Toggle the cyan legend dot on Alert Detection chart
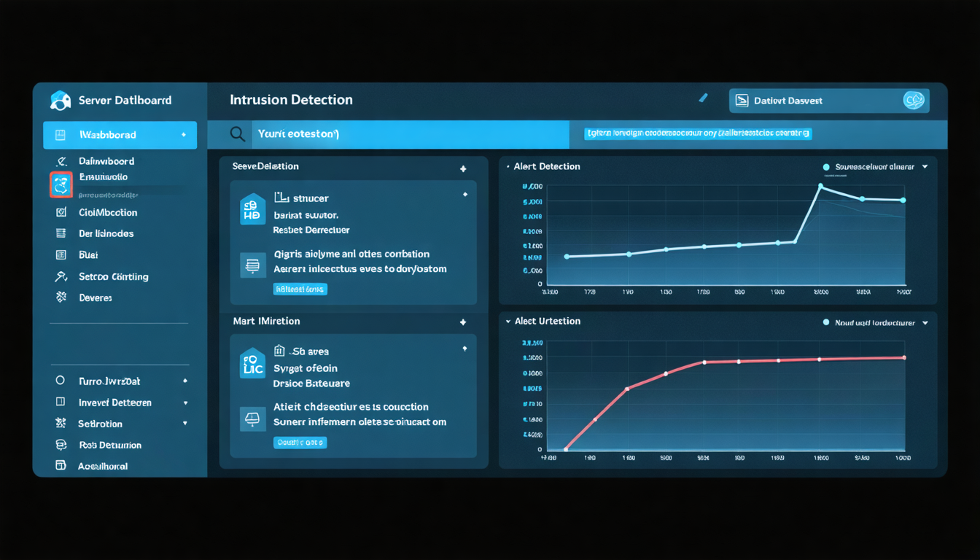The width and height of the screenshot is (980, 560). (x=826, y=167)
